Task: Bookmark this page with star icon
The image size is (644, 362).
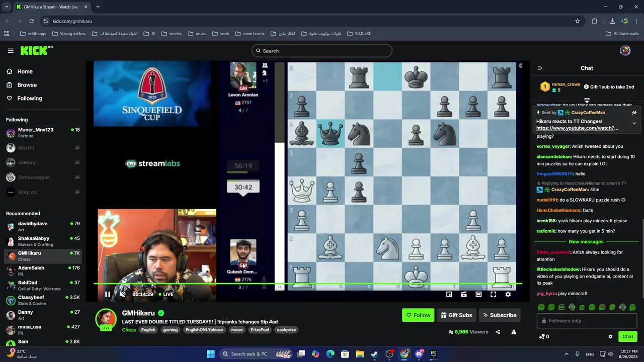Action: click(x=578, y=21)
